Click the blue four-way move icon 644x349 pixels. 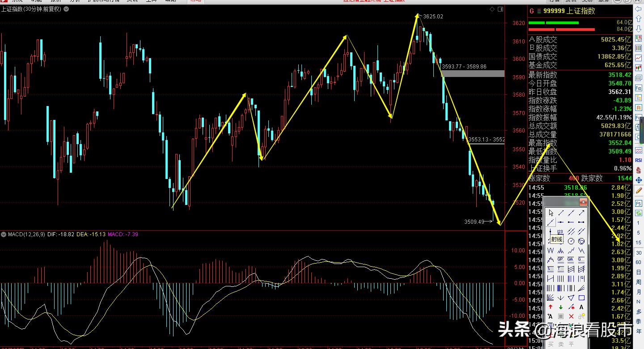pos(639,180)
